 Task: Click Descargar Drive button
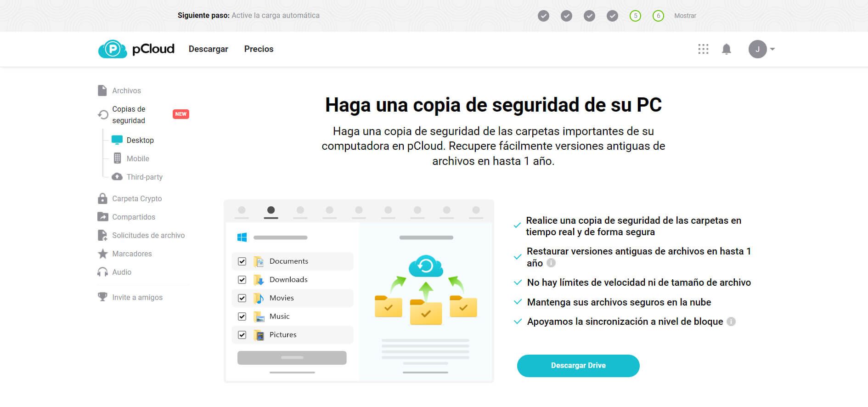point(578,366)
